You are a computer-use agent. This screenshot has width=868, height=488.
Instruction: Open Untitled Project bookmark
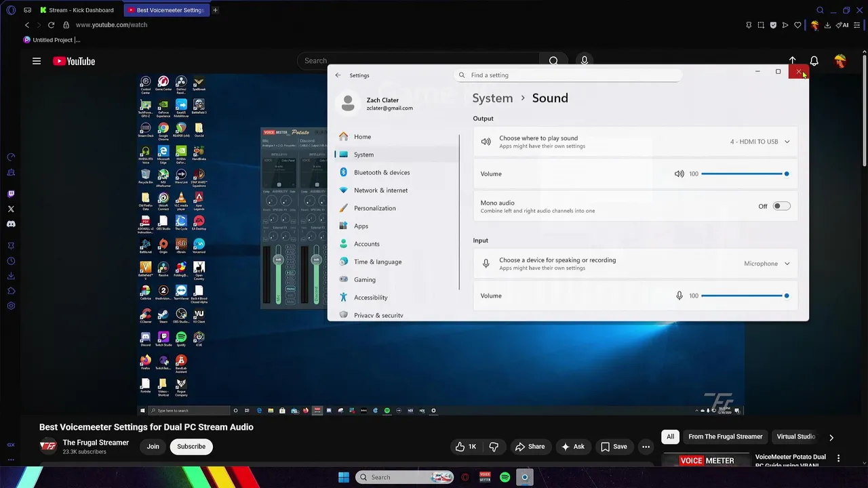[52, 40]
